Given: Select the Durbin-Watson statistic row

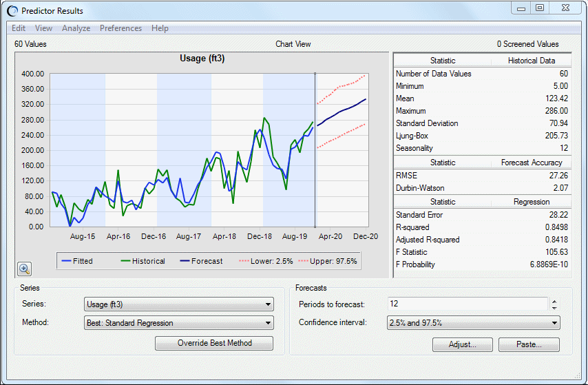Looking at the screenshot, I should tap(482, 187).
